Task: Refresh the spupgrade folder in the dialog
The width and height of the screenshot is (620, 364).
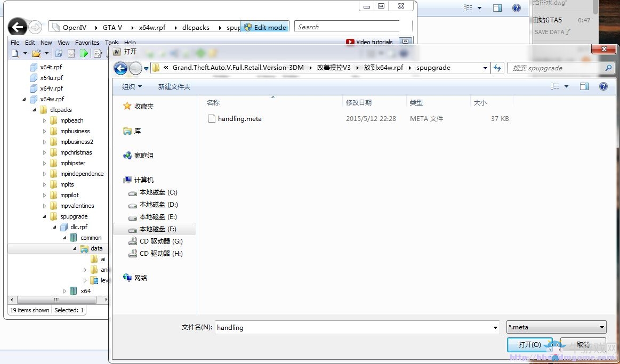Action: click(497, 68)
